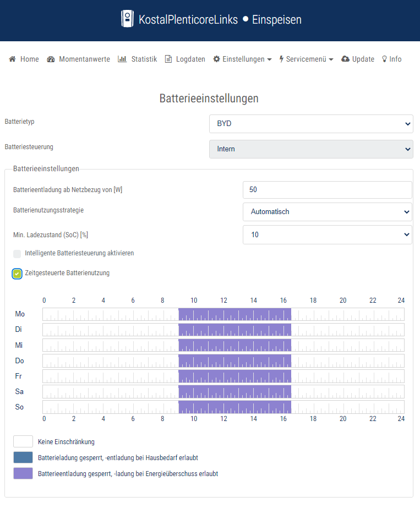This screenshot has width=420, height=508.
Task: Click the cloud icon beside Update
Action: click(x=345, y=59)
